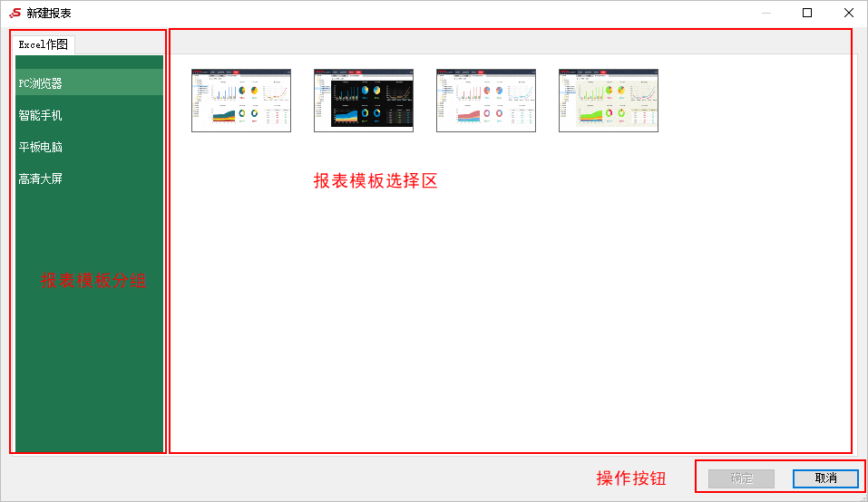Close the 新建报表 dialog window
The height and width of the screenshot is (502, 868).
coord(848,13)
